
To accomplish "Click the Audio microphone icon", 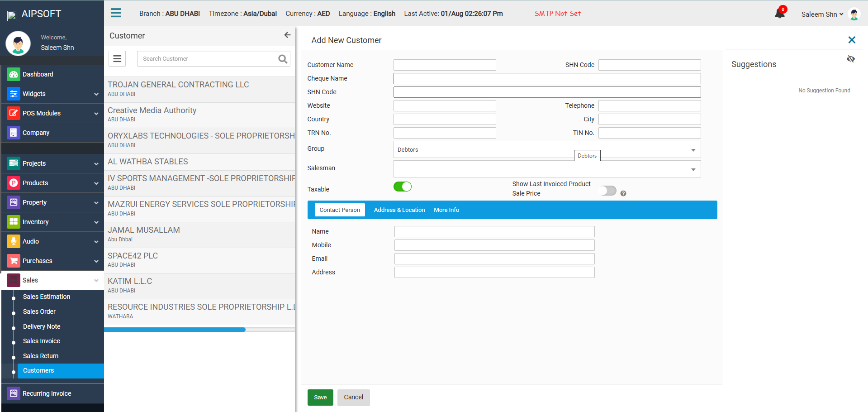I will tap(14, 241).
